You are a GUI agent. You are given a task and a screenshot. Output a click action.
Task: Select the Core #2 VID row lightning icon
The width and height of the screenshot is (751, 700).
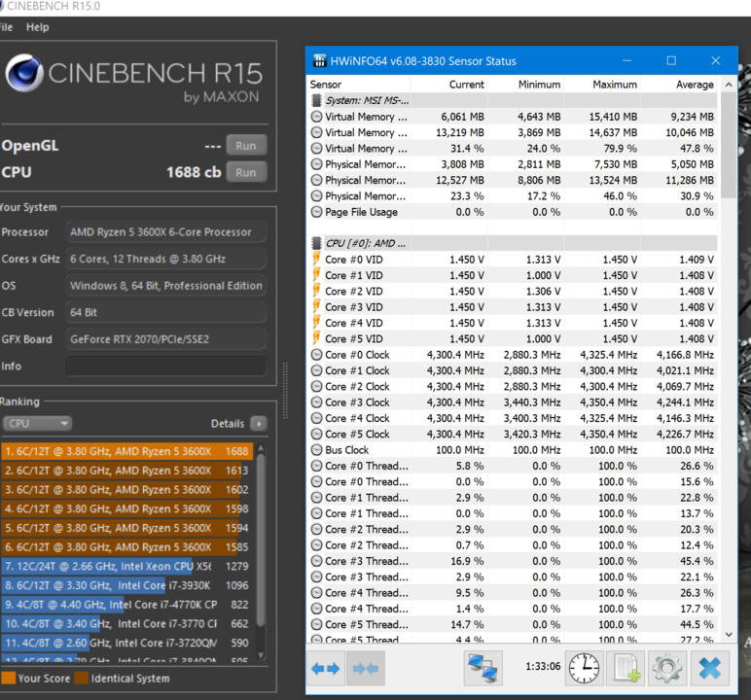(x=316, y=291)
